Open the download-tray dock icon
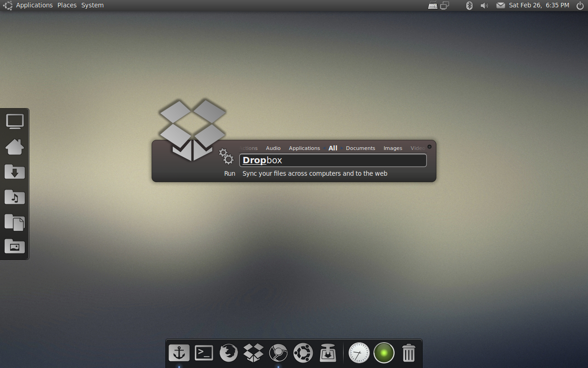The image size is (588, 368). click(x=328, y=353)
